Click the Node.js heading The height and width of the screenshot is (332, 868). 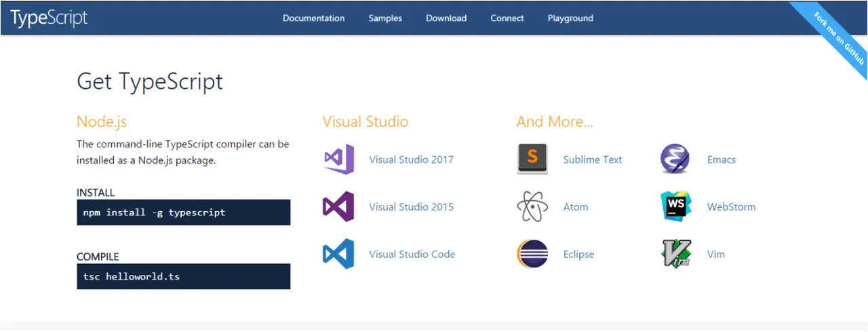click(102, 122)
